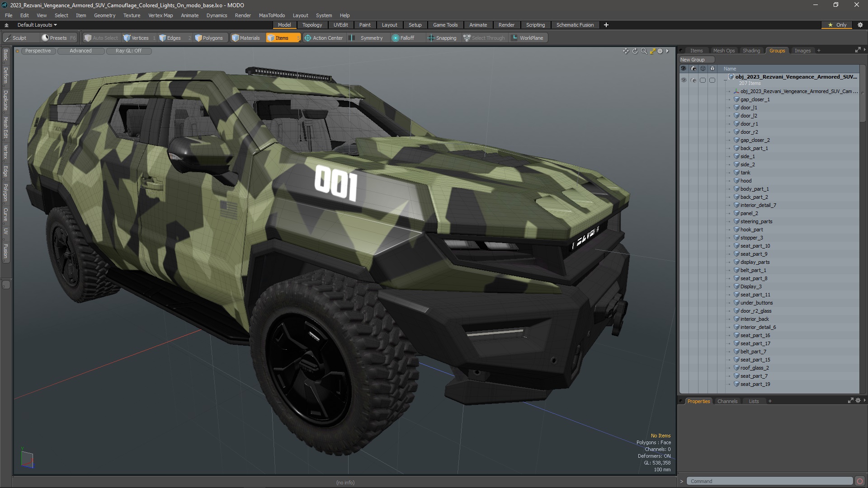Switch to the Mesh Ops tab
This screenshot has height=488, width=868.
[724, 51]
